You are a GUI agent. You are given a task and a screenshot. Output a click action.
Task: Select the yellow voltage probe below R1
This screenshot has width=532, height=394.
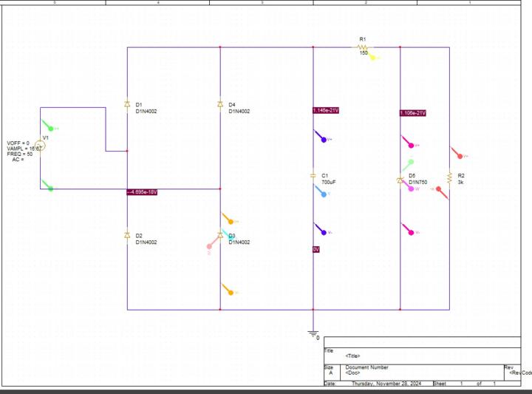point(372,57)
